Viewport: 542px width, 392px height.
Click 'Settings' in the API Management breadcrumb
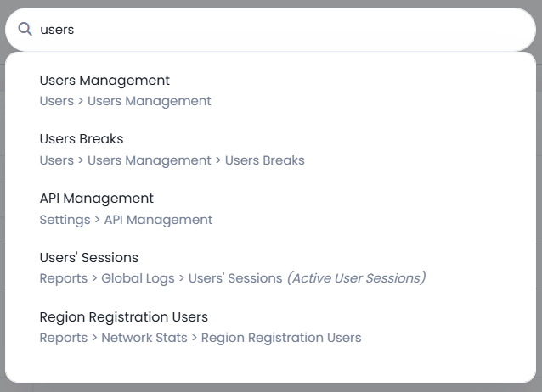point(65,220)
